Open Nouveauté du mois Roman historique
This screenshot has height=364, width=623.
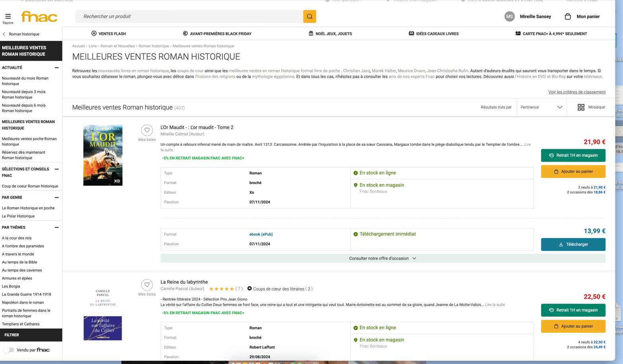point(25,81)
